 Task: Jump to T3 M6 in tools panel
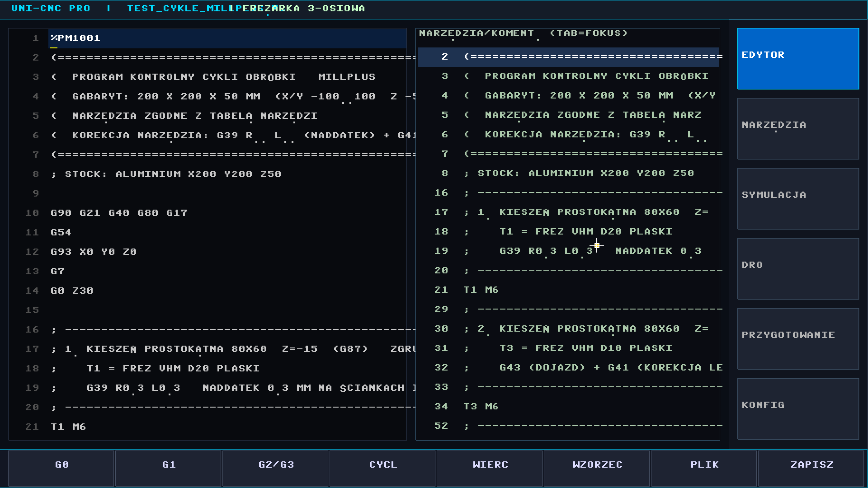click(x=568, y=406)
